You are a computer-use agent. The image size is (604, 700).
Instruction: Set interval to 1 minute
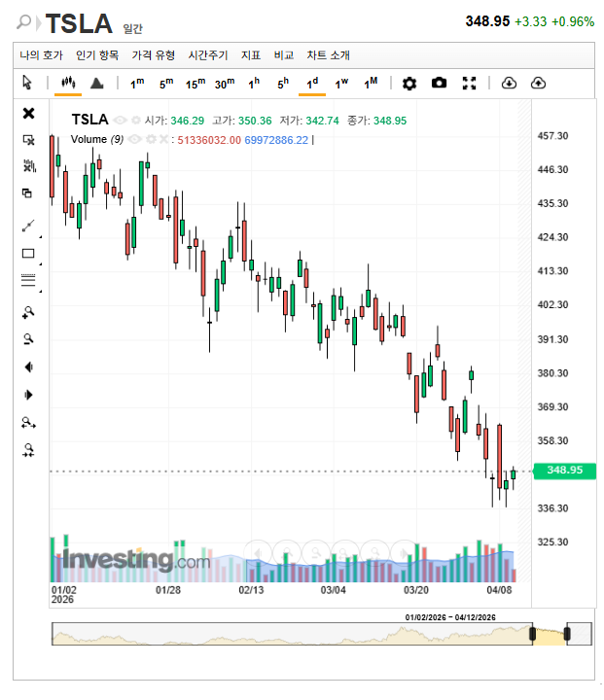coord(137,83)
